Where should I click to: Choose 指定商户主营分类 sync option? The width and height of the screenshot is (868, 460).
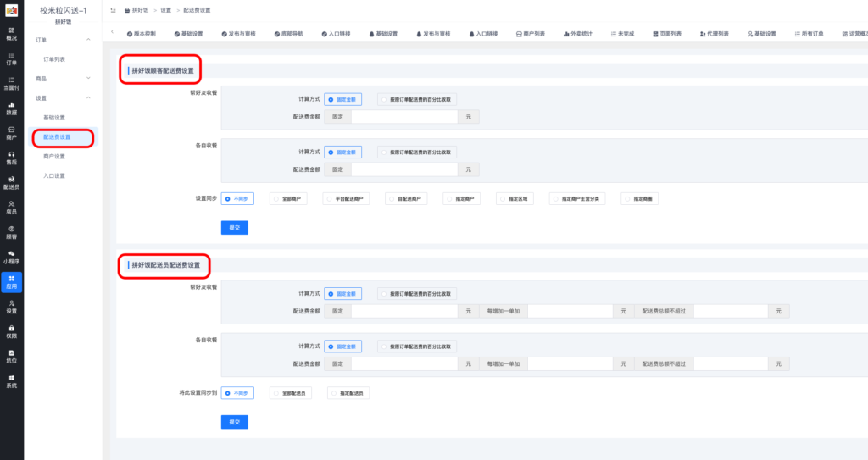pos(576,199)
